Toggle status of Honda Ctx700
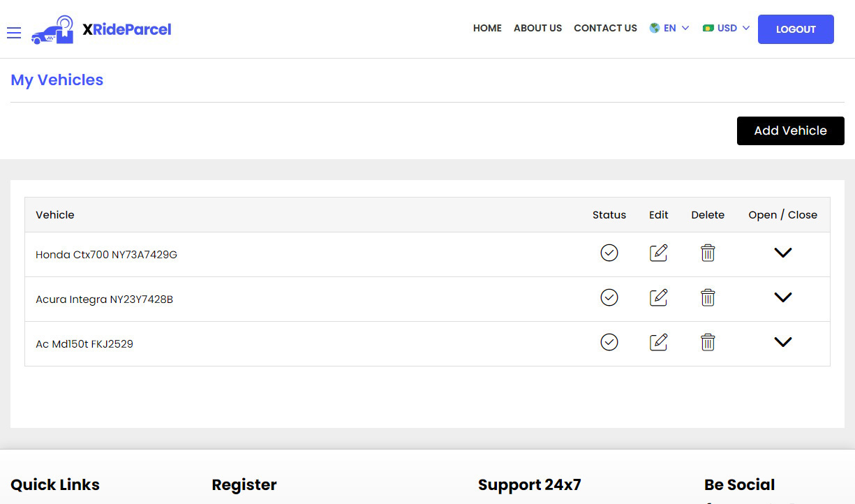The image size is (855, 504). (x=609, y=253)
